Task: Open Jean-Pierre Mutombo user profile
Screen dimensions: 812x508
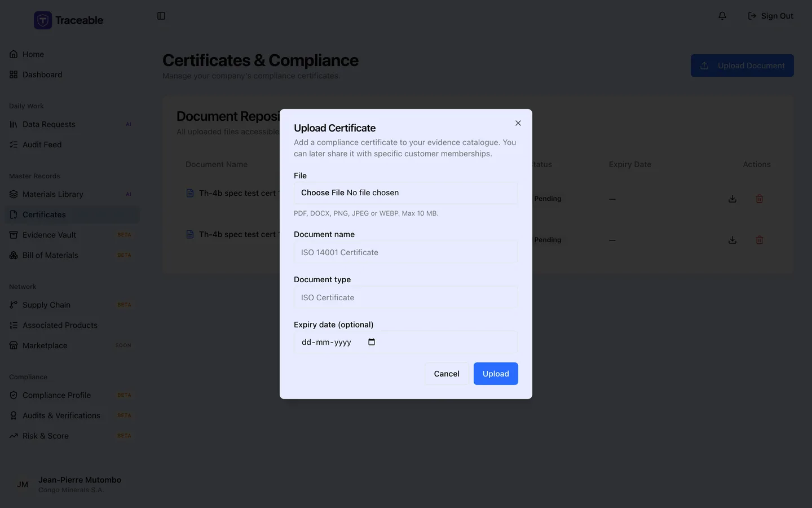Action: [x=72, y=484]
